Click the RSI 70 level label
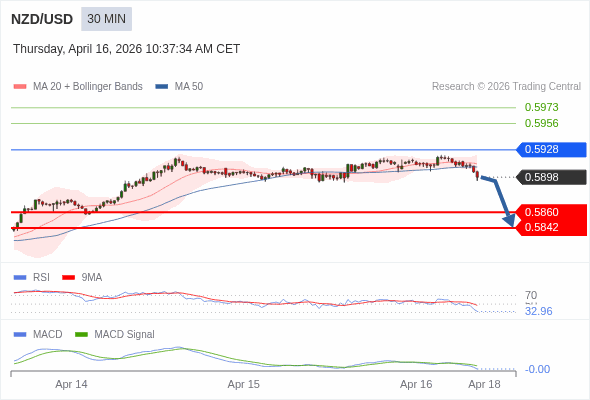 531,295
